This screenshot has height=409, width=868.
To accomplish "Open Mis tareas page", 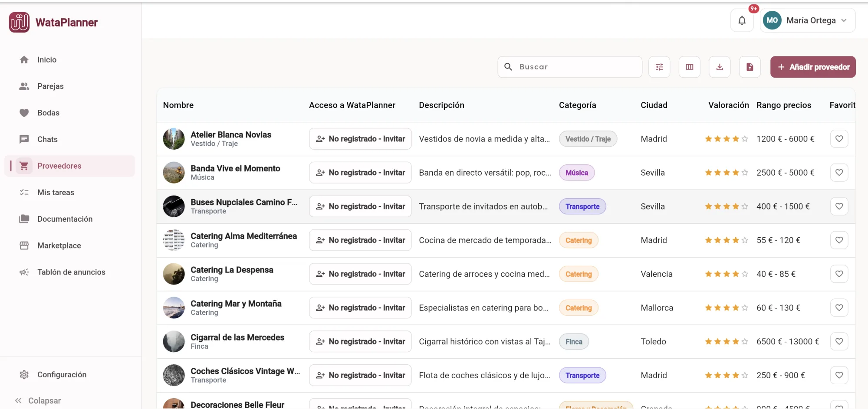I will point(69,193).
